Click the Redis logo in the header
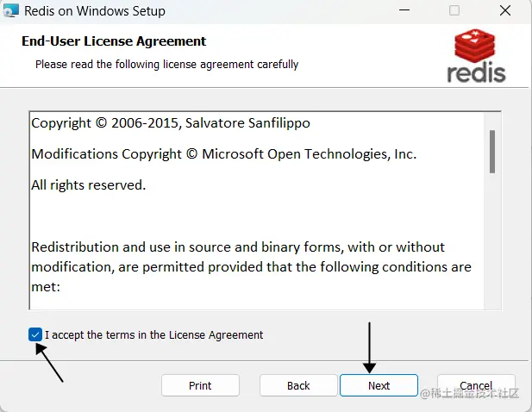The width and height of the screenshot is (532, 412). [x=476, y=56]
